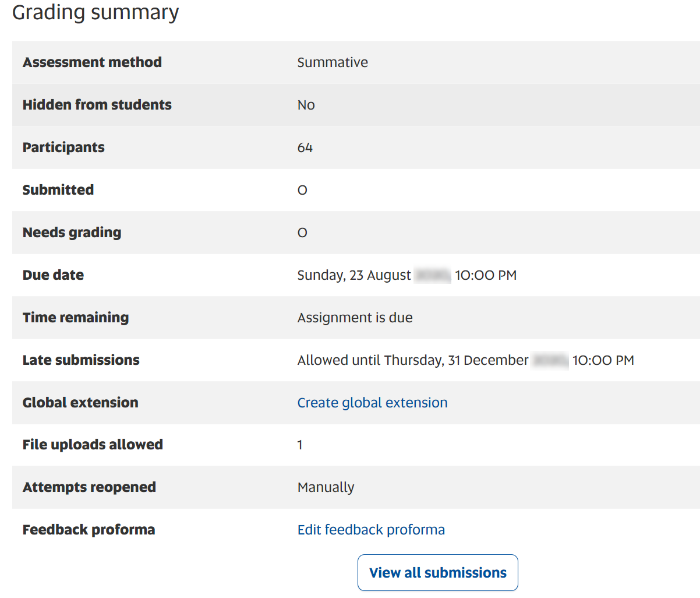Click the Assessment method row label
This screenshot has height=598, width=700.
click(x=92, y=62)
